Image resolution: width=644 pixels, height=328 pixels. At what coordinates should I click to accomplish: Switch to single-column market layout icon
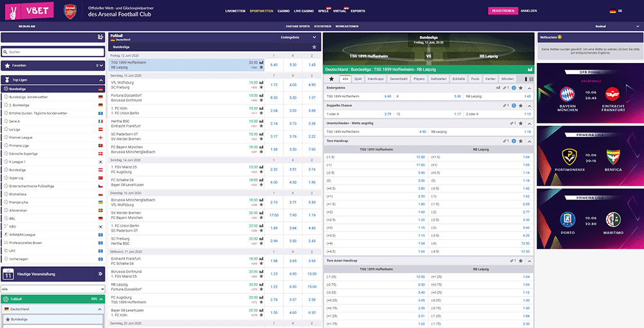point(526,78)
